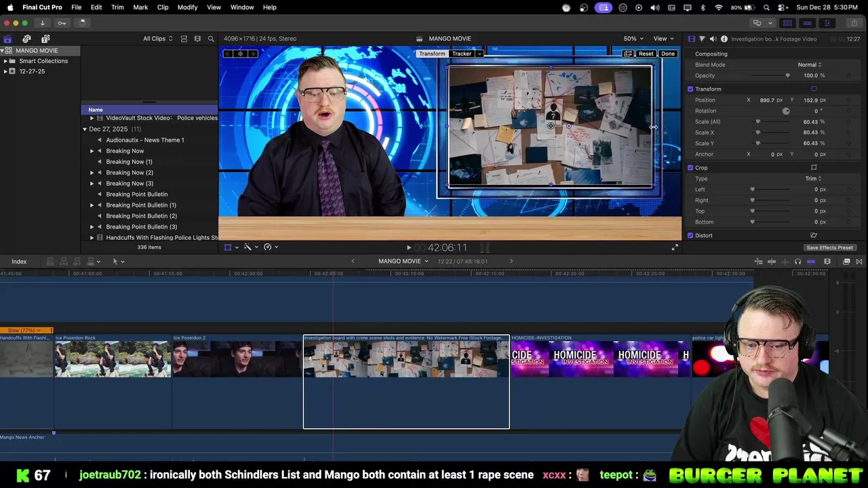The width and height of the screenshot is (868, 488).
Task: Play the viewer with play button
Action: [x=408, y=247]
